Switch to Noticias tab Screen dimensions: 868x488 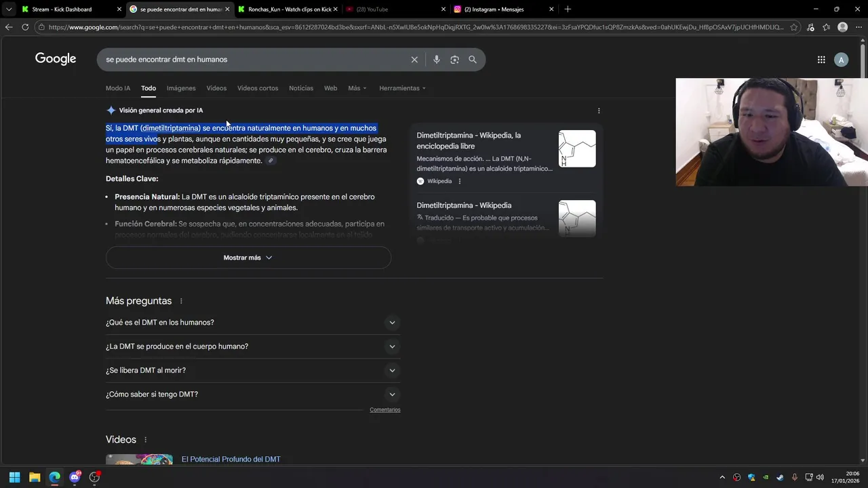pyautogui.click(x=301, y=88)
